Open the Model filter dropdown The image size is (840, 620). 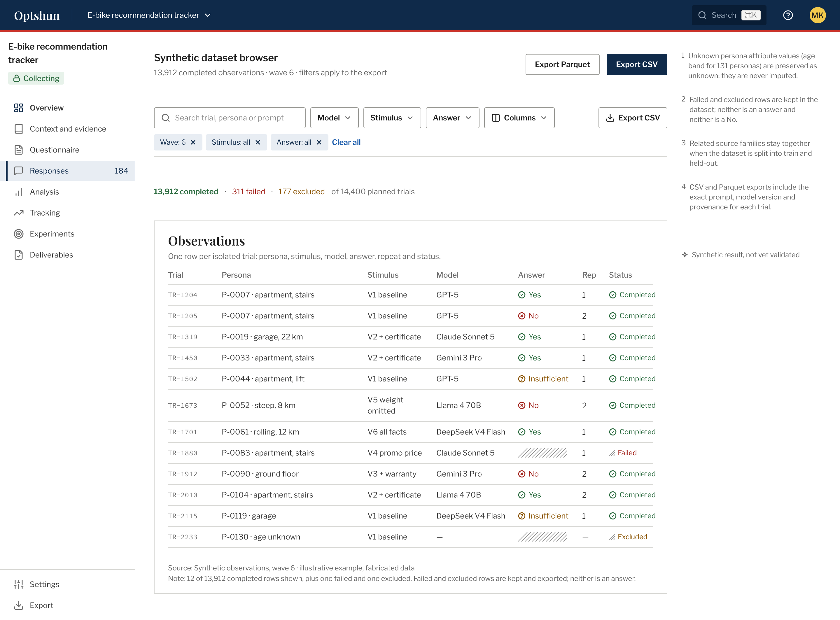(334, 118)
